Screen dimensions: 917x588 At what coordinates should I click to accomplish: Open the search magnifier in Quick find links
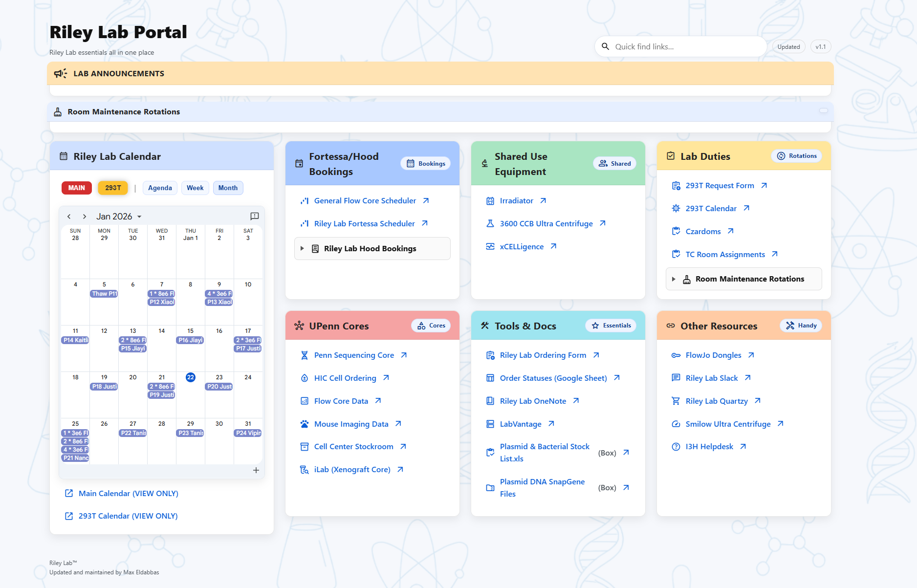(606, 46)
